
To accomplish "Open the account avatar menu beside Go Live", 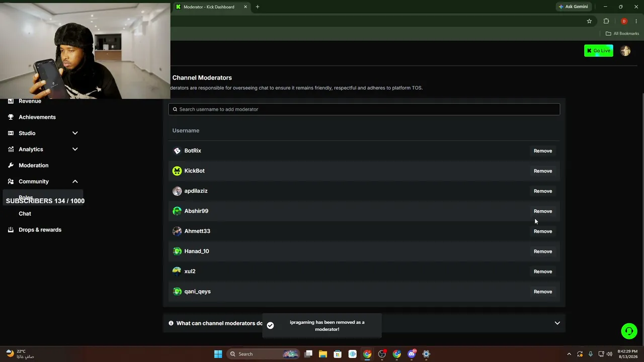I will pyautogui.click(x=625, y=51).
